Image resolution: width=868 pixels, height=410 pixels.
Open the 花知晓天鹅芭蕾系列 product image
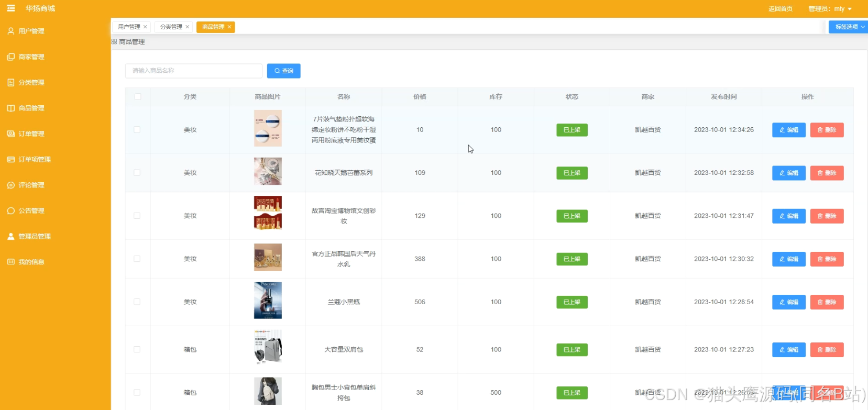tap(268, 171)
